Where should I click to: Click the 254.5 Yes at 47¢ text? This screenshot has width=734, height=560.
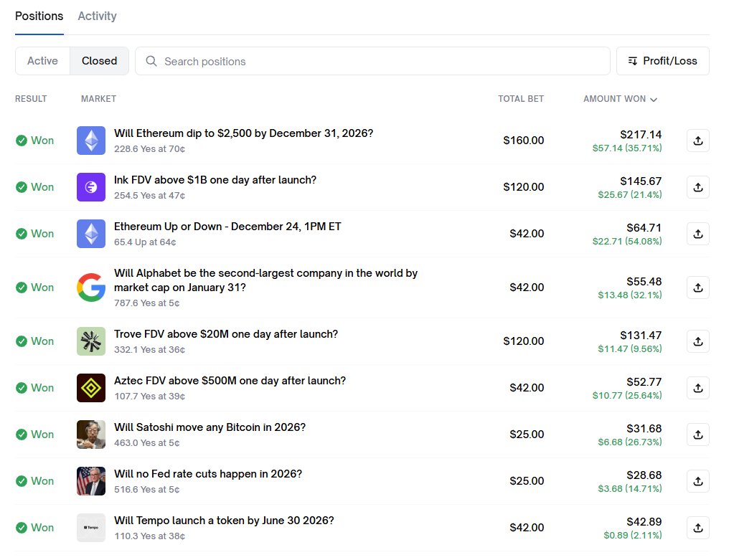(149, 196)
